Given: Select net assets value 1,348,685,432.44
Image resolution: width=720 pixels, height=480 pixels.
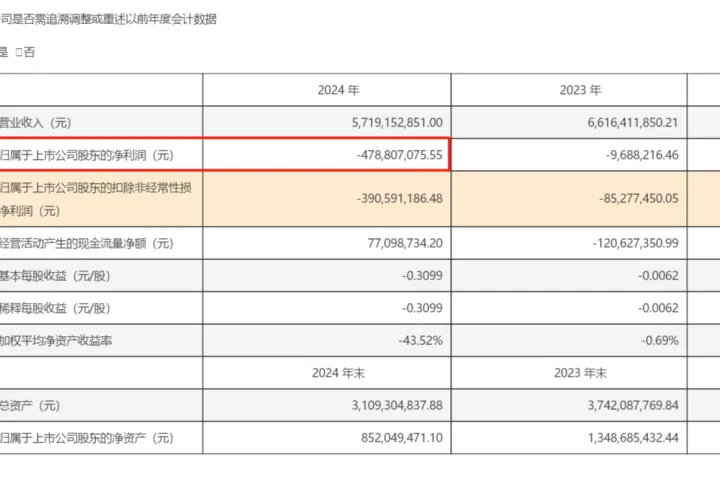Looking at the screenshot, I should tap(633, 438).
